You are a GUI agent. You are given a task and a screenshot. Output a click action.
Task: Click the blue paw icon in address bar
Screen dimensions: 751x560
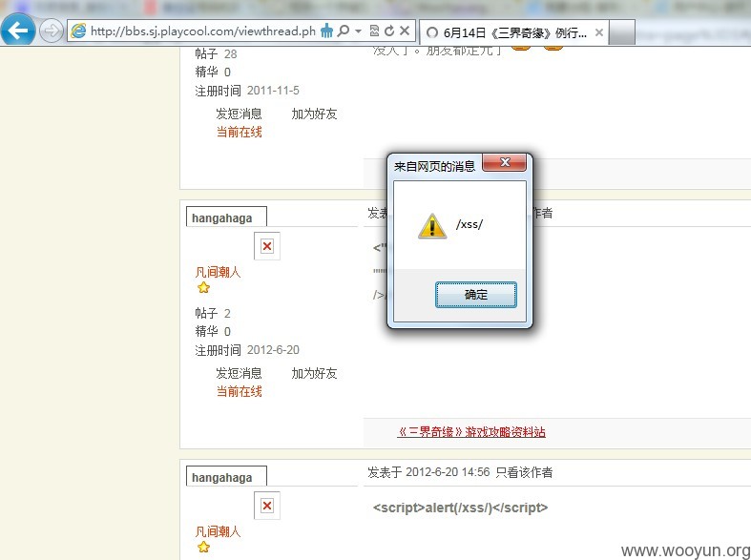pos(326,31)
